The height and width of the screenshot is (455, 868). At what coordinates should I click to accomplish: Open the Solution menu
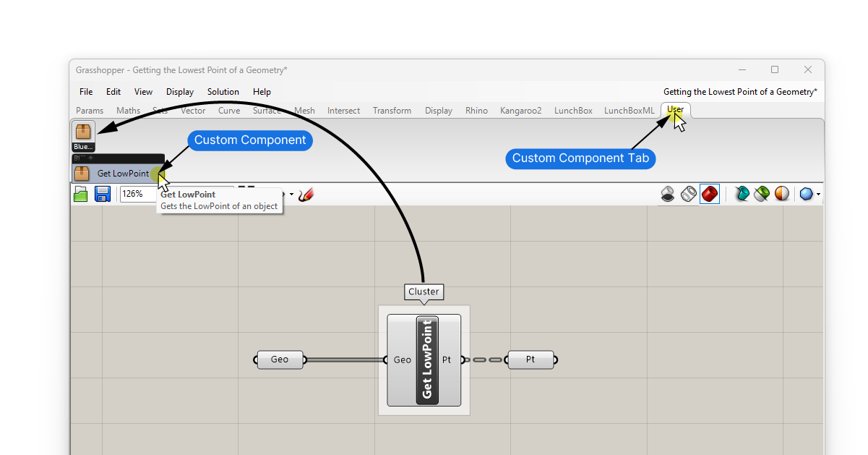pos(223,92)
